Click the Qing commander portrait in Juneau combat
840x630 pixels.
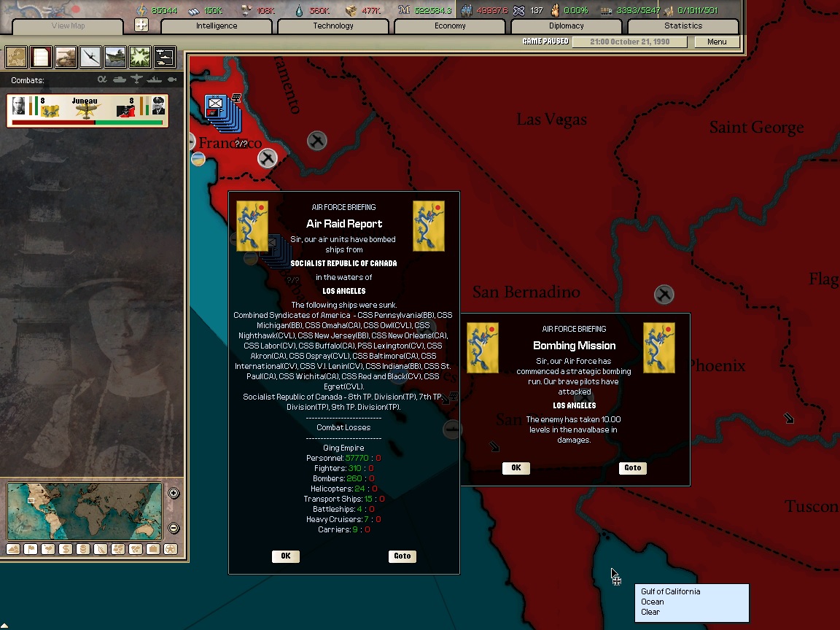coord(19,106)
